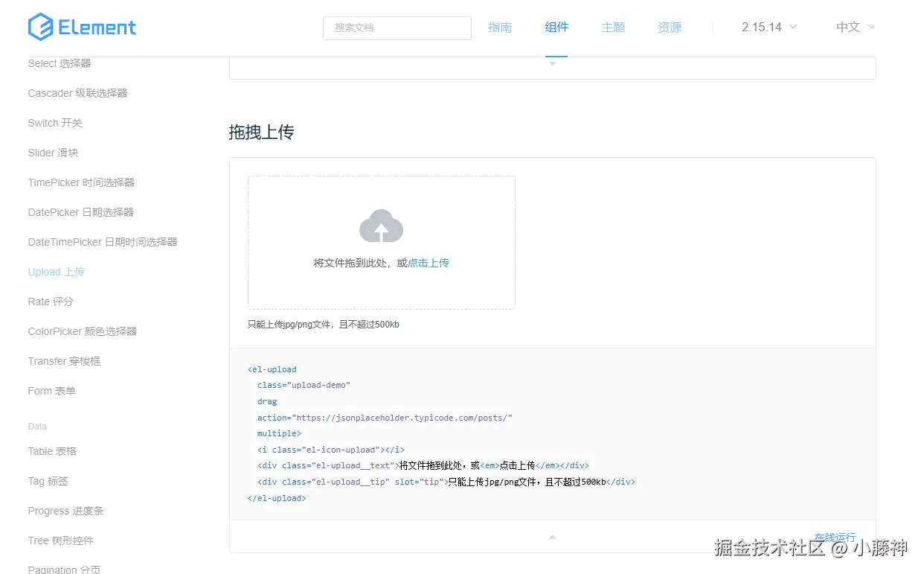Click the Data group label in sidebar
924x574 pixels.
37,427
